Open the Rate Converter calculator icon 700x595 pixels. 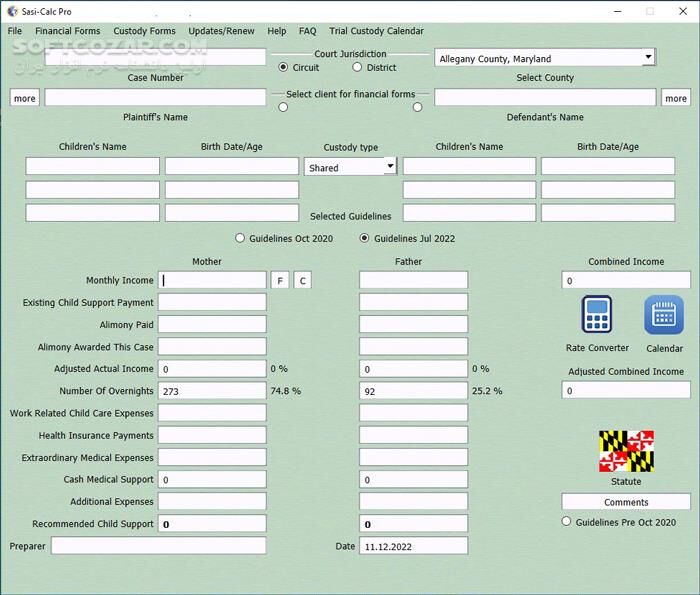pos(597,314)
